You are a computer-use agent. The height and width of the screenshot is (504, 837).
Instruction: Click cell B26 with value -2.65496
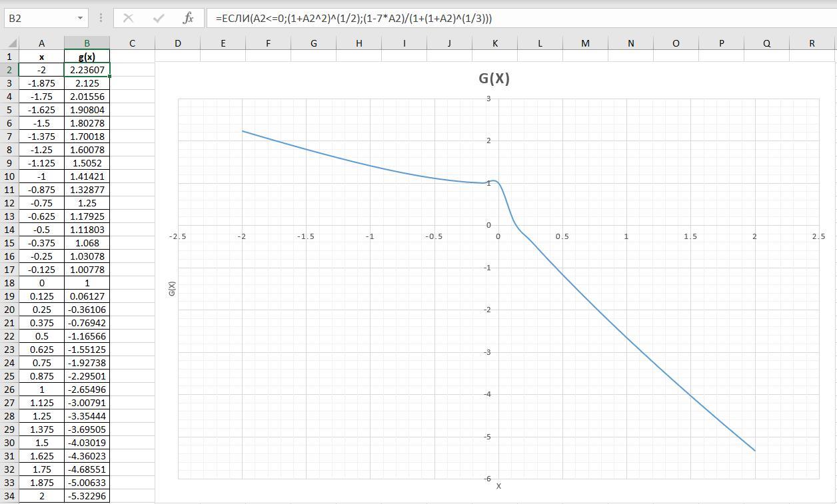click(87, 389)
